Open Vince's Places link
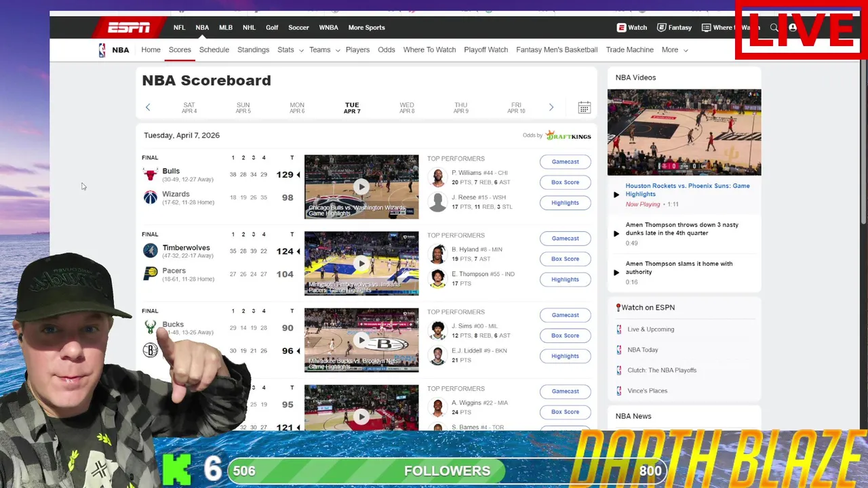This screenshot has width=868, height=488. coord(647,390)
